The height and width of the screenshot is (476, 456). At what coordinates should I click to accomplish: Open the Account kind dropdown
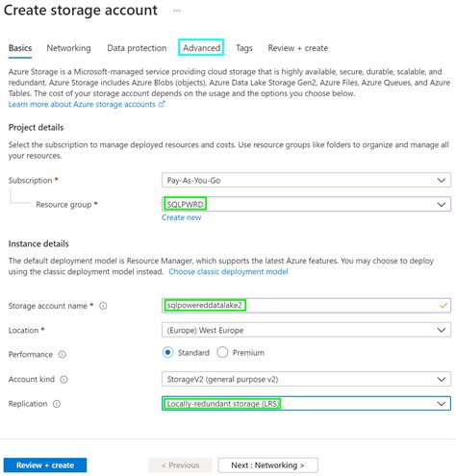[306, 379]
